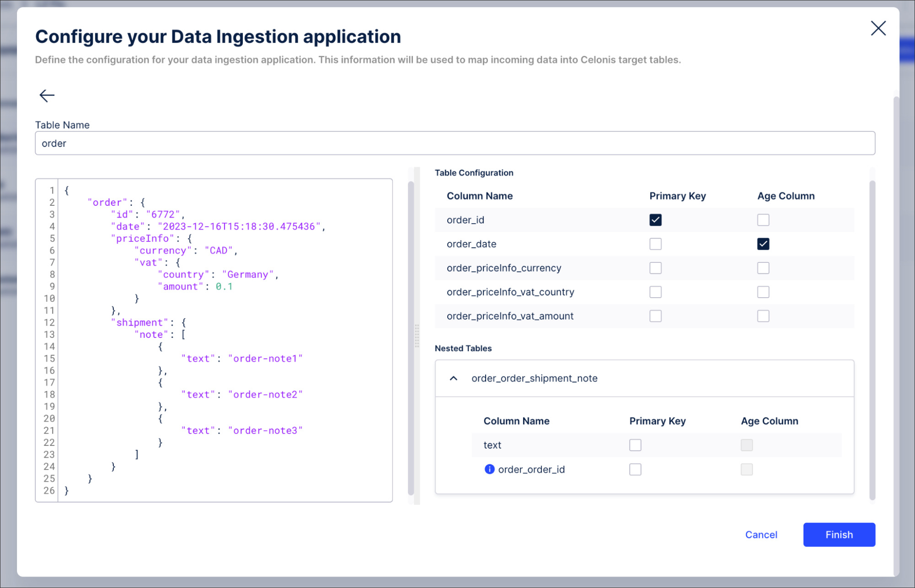This screenshot has height=588, width=915.
Task: Click the JSON editor scrollbar
Action: tap(411, 338)
